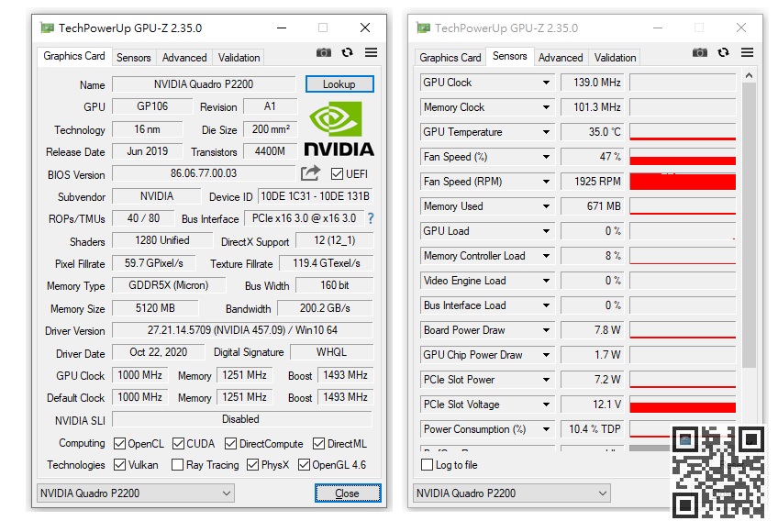Viewport: 778px width, 532px height.
Task: Click the Memory Used value 671 MB
Action: click(x=593, y=206)
